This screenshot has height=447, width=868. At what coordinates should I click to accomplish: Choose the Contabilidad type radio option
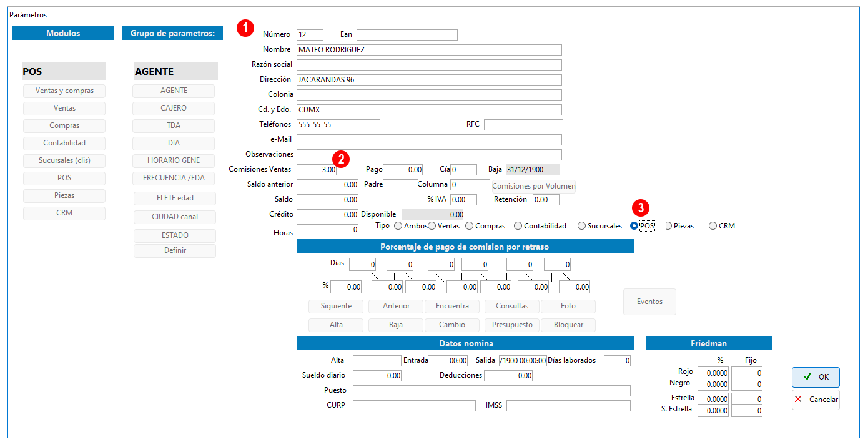[518, 226]
